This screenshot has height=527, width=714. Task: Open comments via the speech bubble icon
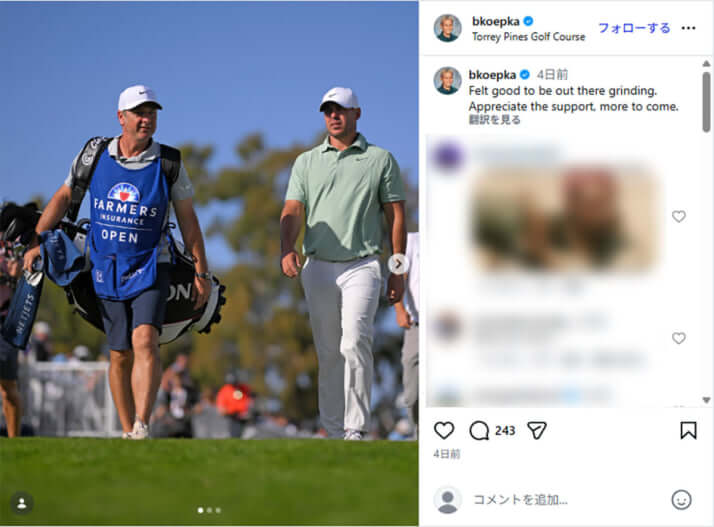coord(479,430)
